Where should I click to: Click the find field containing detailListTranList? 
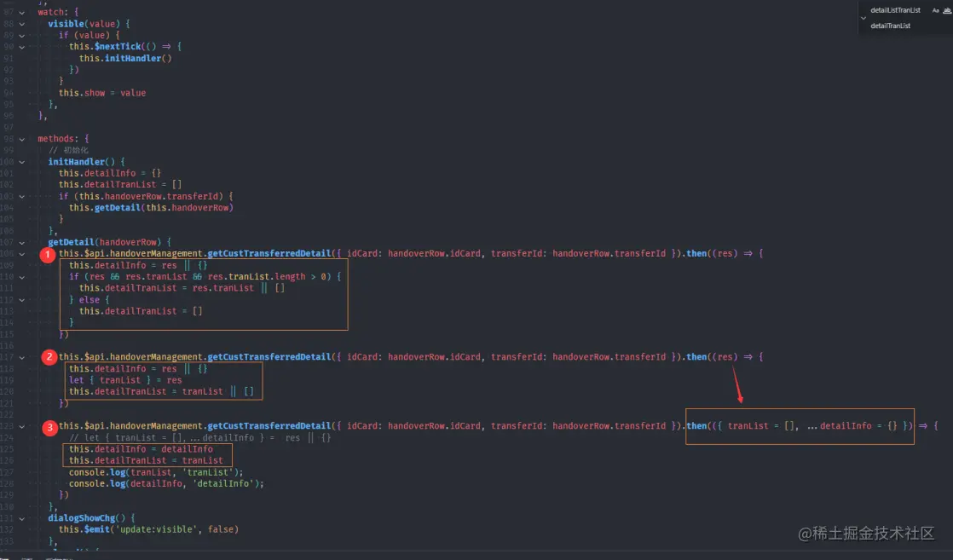895,10
